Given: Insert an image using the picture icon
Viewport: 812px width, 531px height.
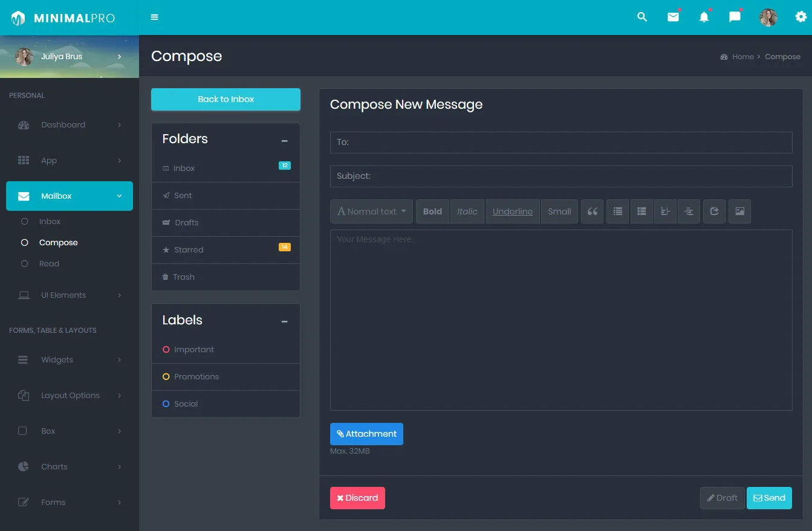Looking at the screenshot, I should pos(739,211).
